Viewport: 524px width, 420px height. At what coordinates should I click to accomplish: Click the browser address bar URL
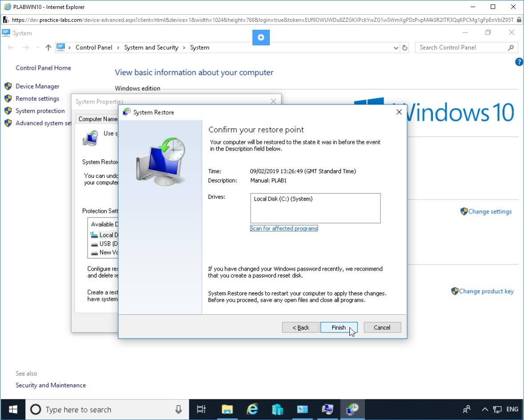[263, 20]
